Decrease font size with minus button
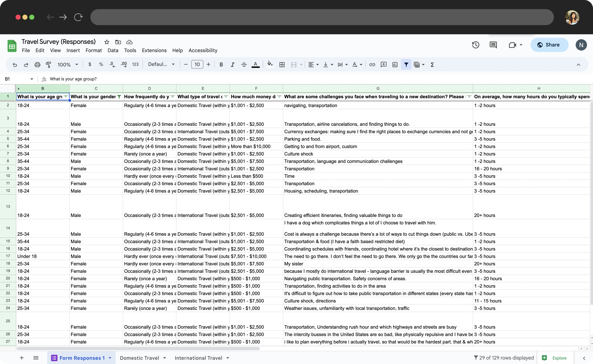 pos(185,65)
